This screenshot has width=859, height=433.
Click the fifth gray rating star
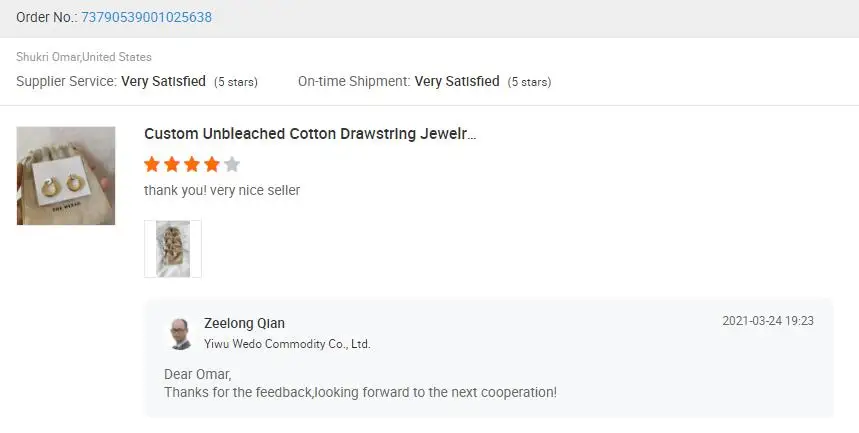tap(232, 164)
